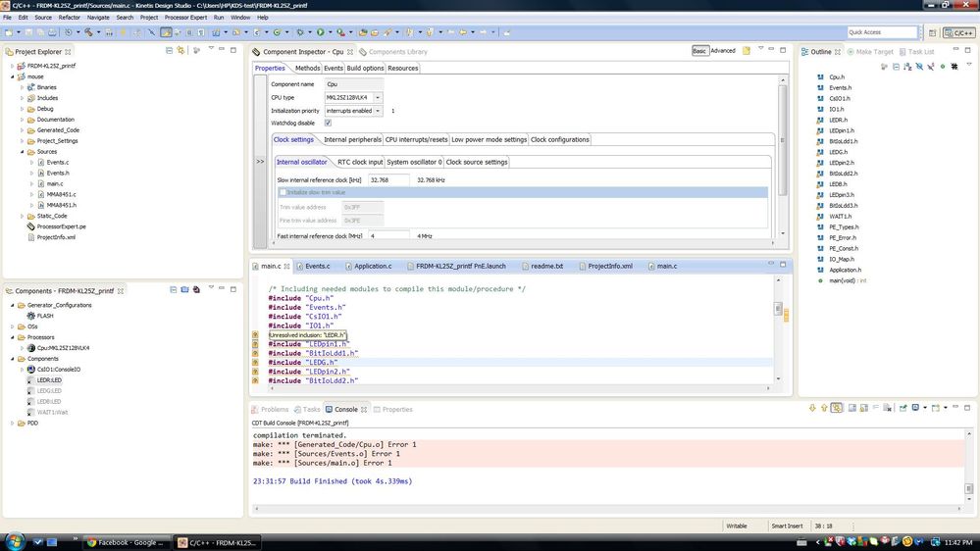Image resolution: width=980 pixels, height=551 pixels.
Task: Switch to the Methods tab
Action: 307,68
